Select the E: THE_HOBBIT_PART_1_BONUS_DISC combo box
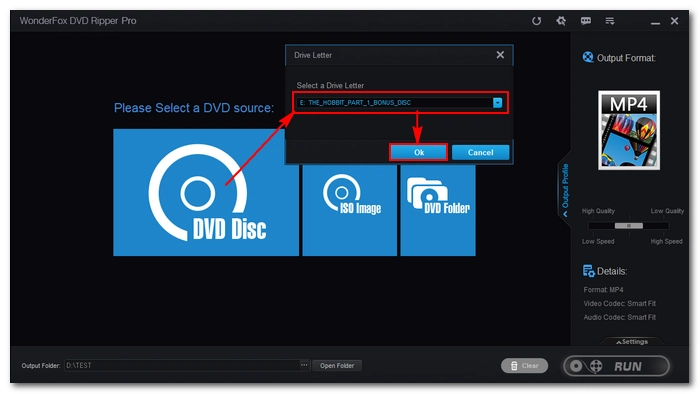Image resolution: width=700 pixels, height=394 pixels. pos(400,103)
